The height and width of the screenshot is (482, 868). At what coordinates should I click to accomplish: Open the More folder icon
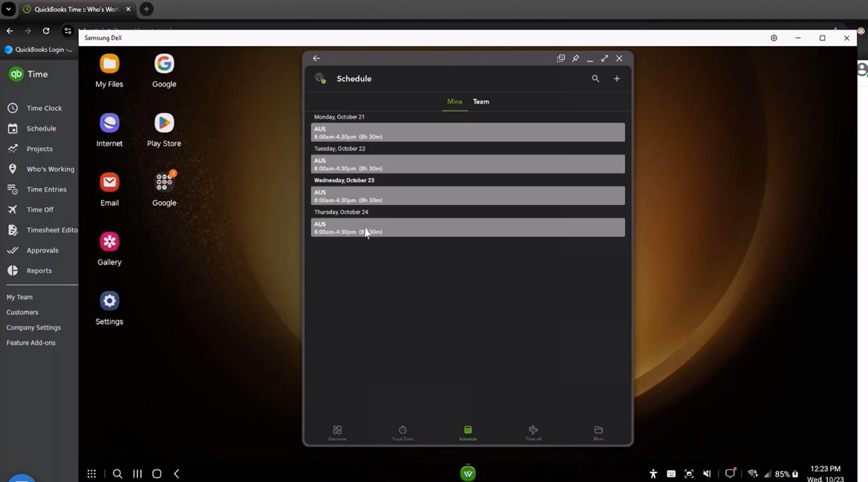pos(598,432)
